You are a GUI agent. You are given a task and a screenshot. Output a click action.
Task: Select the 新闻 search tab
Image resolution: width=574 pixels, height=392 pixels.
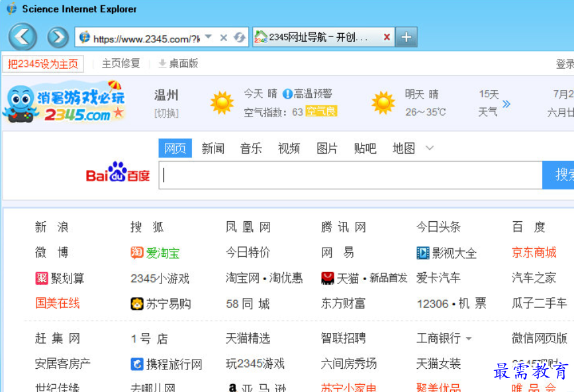pos(213,148)
